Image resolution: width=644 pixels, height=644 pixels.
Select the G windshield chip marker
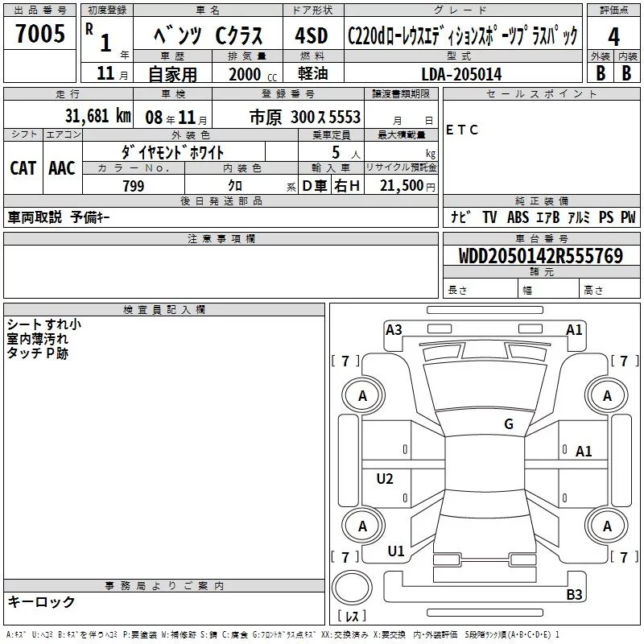point(508,424)
